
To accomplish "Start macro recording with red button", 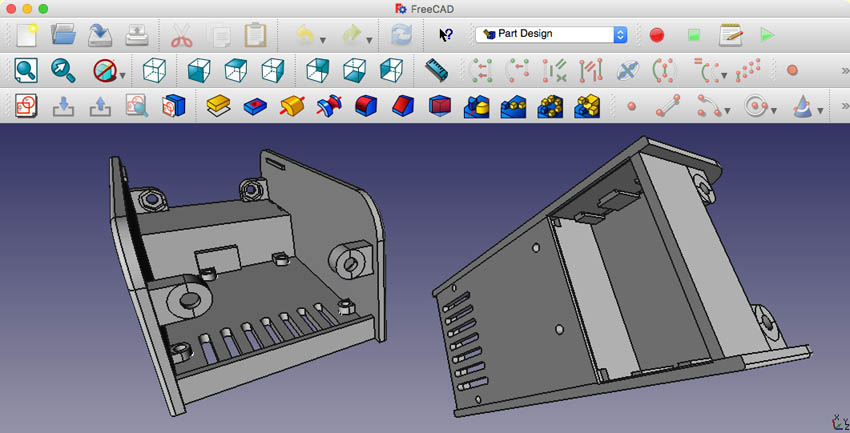I will [x=657, y=34].
